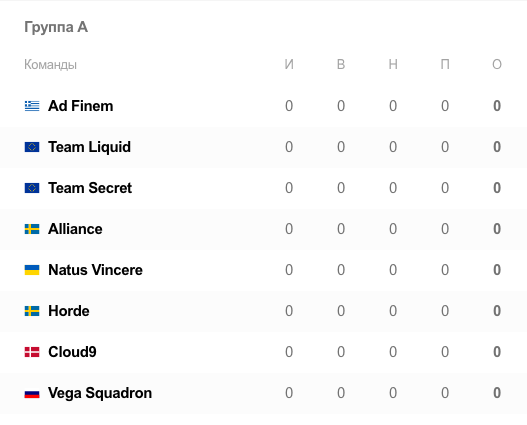Viewport: 527px width, 425px height.
Task: Click the Danish flag beside Cloud9
Action: coord(32,352)
